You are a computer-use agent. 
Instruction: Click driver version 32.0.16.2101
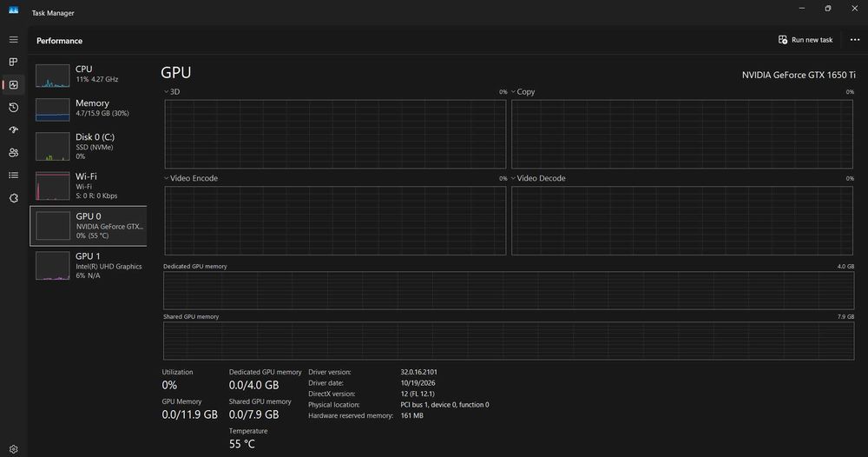tap(418, 372)
